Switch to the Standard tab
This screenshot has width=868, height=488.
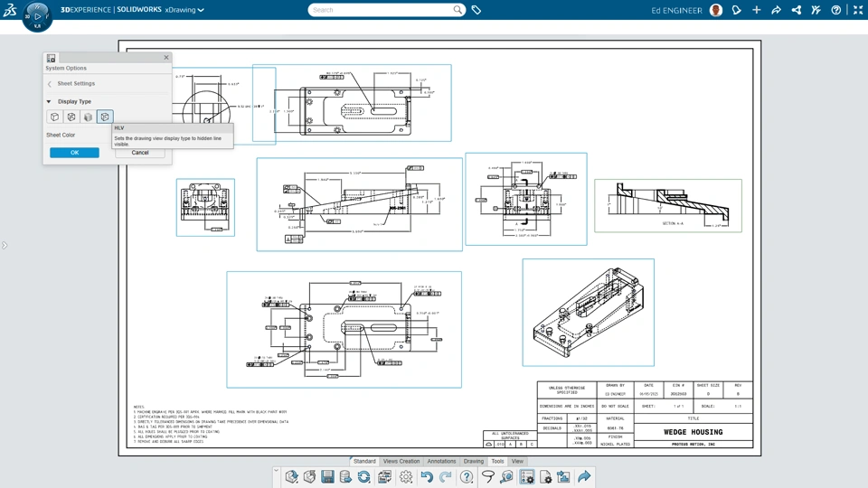click(x=364, y=461)
